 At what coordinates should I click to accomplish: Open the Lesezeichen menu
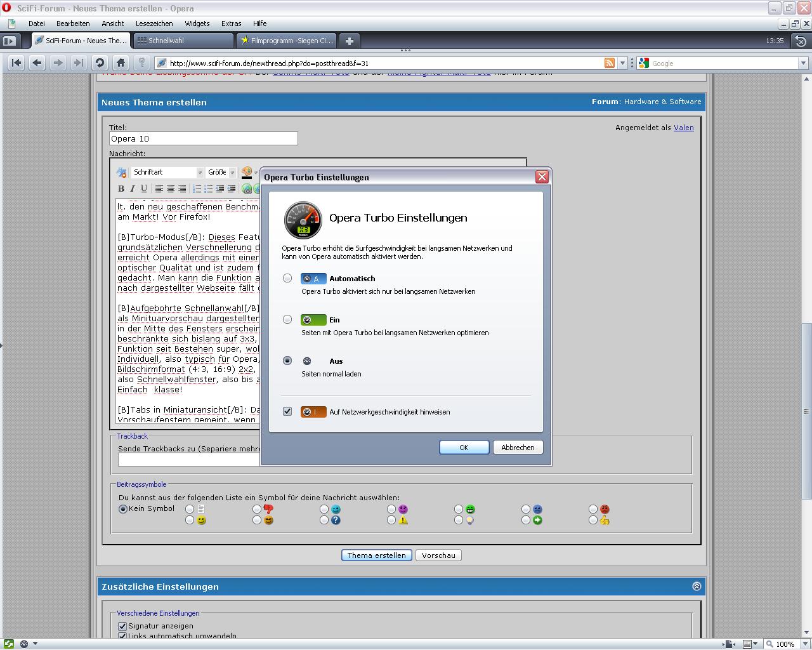click(x=154, y=23)
